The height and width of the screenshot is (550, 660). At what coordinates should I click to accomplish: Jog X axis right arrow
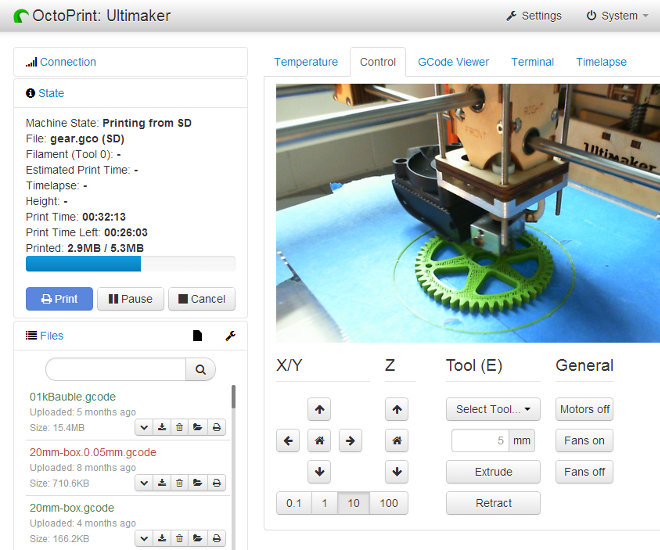[x=350, y=441]
